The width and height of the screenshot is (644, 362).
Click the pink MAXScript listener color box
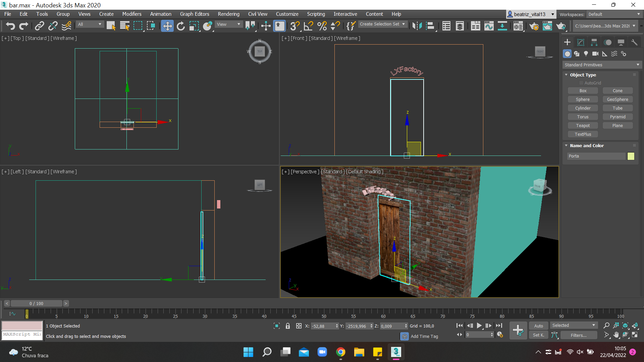(22, 326)
